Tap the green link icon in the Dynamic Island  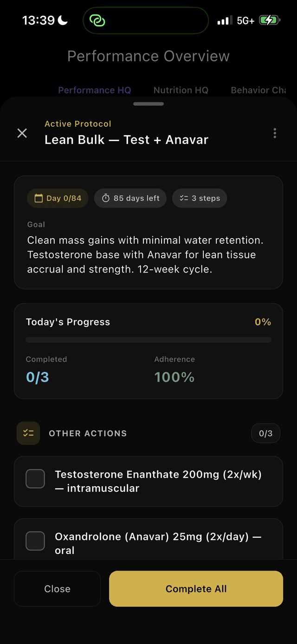point(97,20)
